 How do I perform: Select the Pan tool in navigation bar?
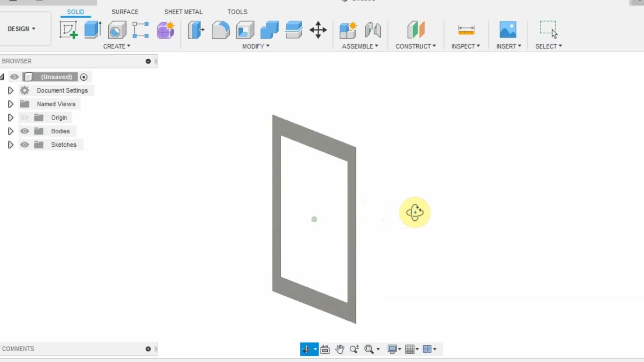coord(340,349)
